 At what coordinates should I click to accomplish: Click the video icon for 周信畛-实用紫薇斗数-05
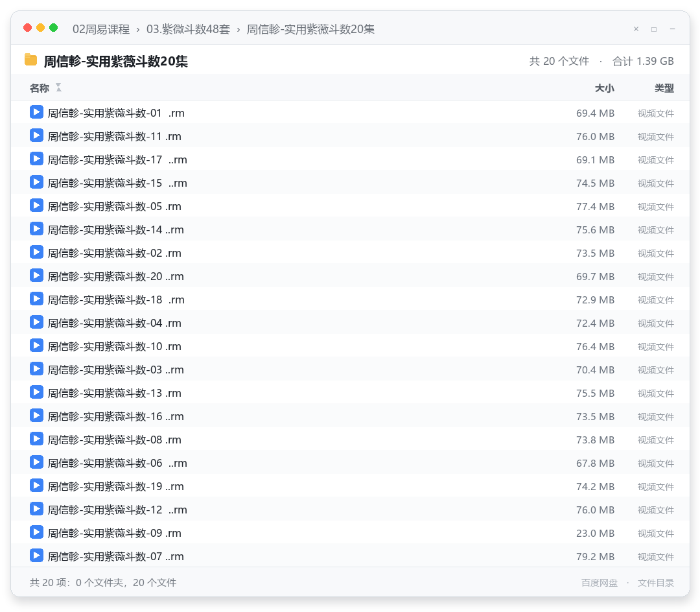pyautogui.click(x=36, y=206)
